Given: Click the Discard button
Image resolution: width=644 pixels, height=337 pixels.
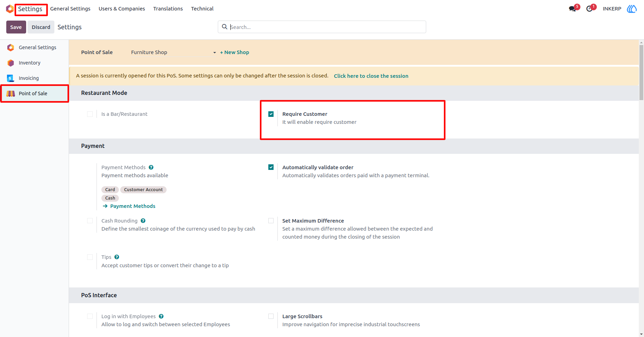Looking at the screenshot, I should 41,27.
